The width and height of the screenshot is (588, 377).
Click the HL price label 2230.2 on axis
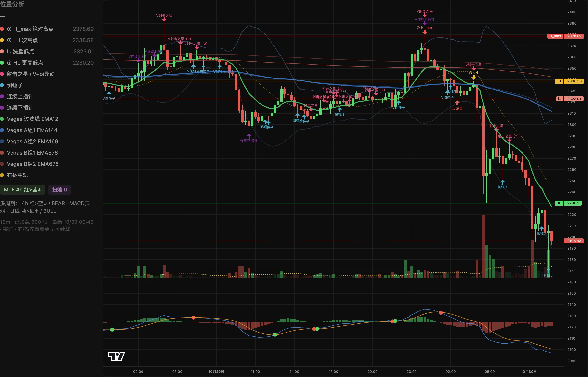coord(573,203)
